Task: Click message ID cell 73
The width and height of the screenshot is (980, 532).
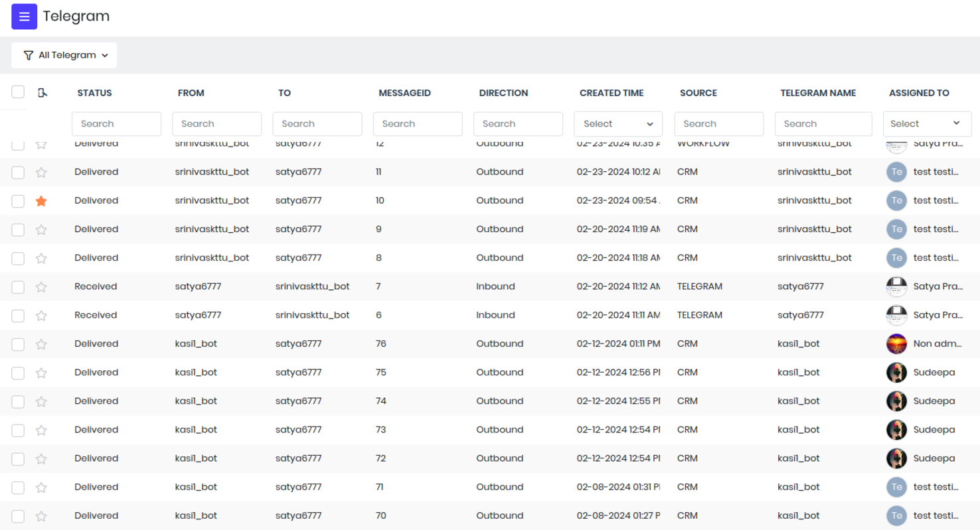Action: [x=380, y=430]
